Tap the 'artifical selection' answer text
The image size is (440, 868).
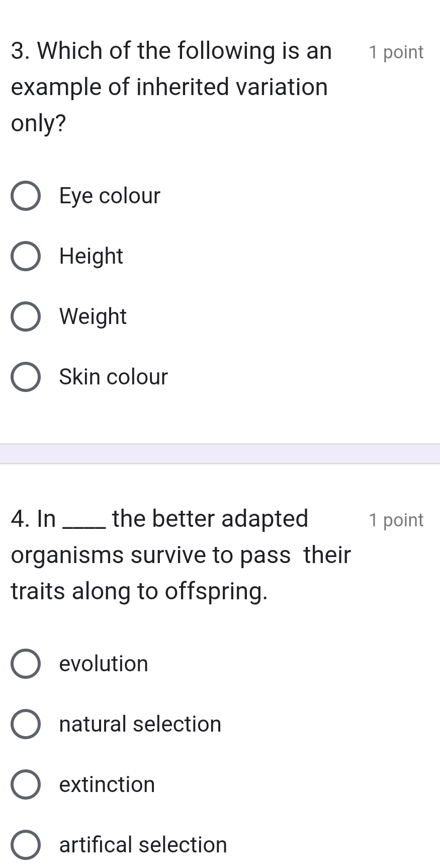point(143,845)
